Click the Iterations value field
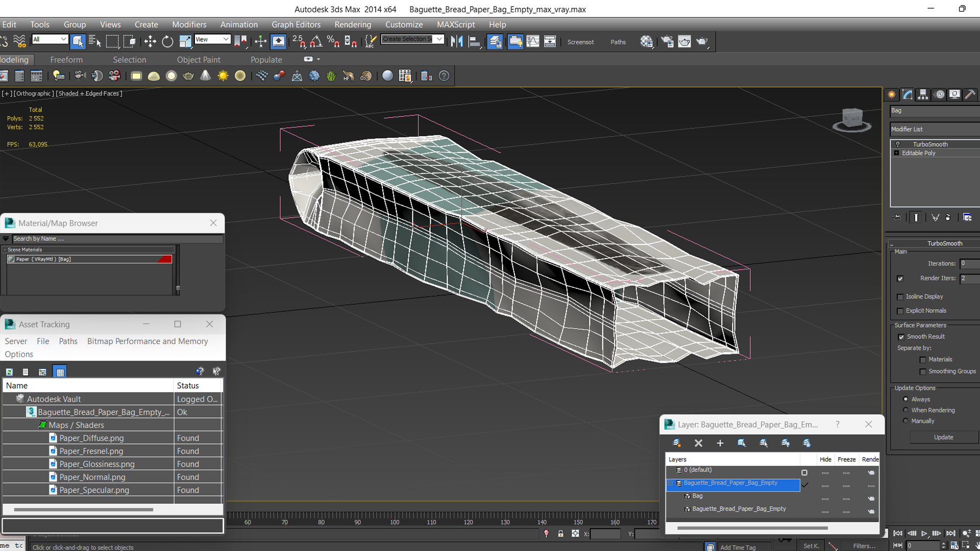Screen dimensions: 980x551 [969, 264]
